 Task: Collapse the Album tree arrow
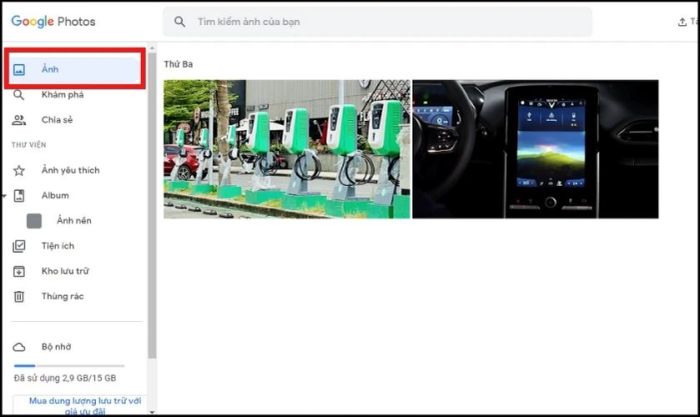[x=4, y=196]
